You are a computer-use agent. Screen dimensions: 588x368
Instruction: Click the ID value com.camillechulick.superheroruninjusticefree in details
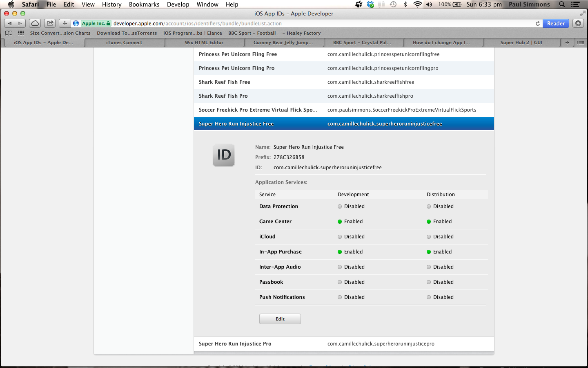click(328, 168)
